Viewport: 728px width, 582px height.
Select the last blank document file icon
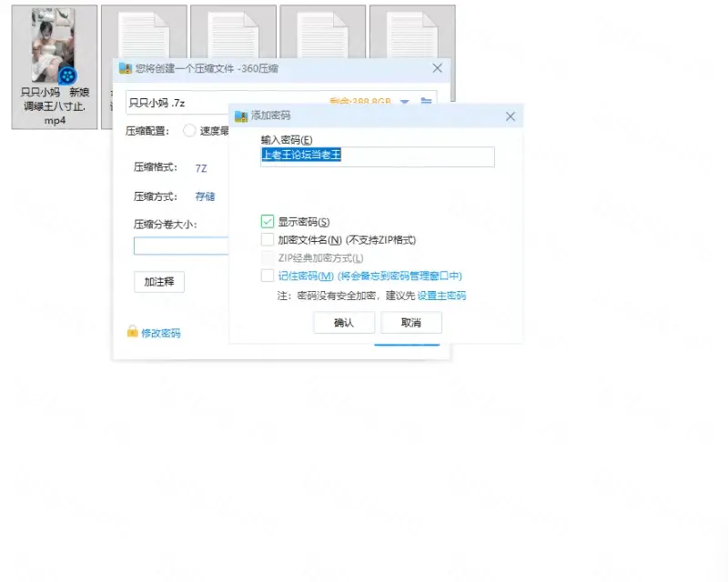click(x=411, y=36)
